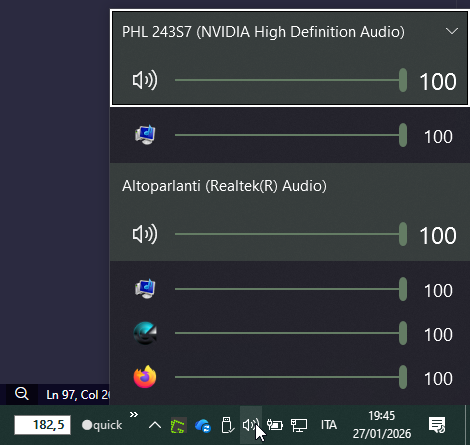Viewport: 470px width, 445px height.
Task: Click the teal circular app volume icon
Action: [x=145, y=333]
